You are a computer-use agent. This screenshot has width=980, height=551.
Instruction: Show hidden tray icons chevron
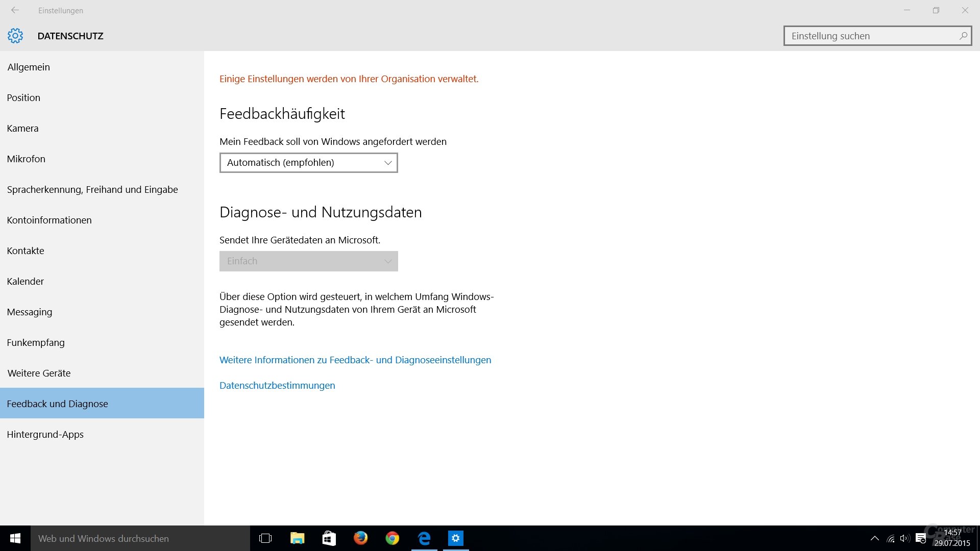click(x=874, y=538)
